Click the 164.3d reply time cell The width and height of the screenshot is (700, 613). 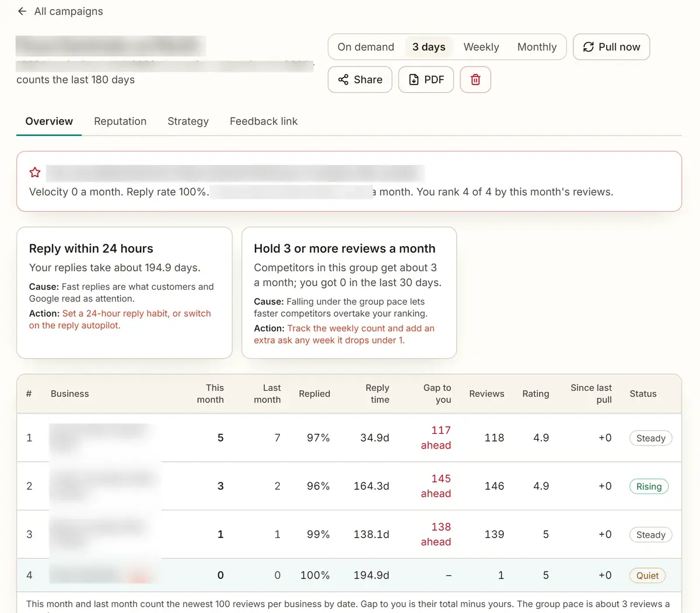click(x=372, y=486)
